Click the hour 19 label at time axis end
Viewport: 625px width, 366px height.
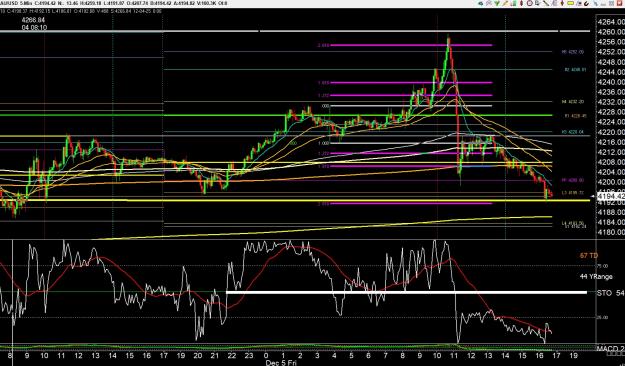point(574,355)
